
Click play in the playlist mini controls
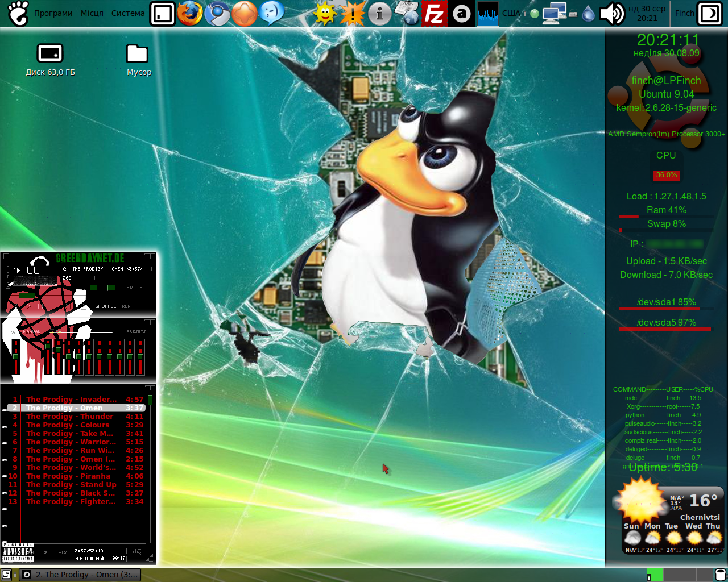coord(82,558)
